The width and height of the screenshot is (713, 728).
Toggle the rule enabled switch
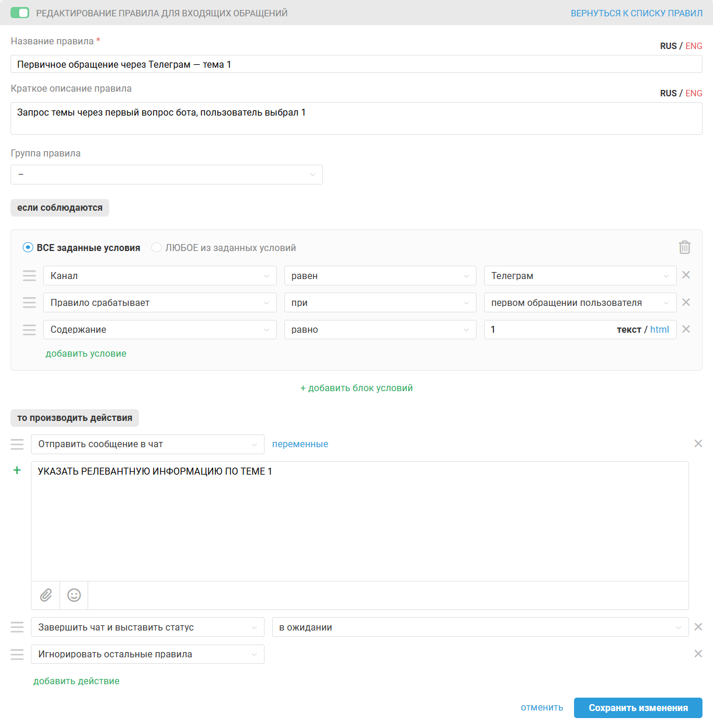point(20,13)
